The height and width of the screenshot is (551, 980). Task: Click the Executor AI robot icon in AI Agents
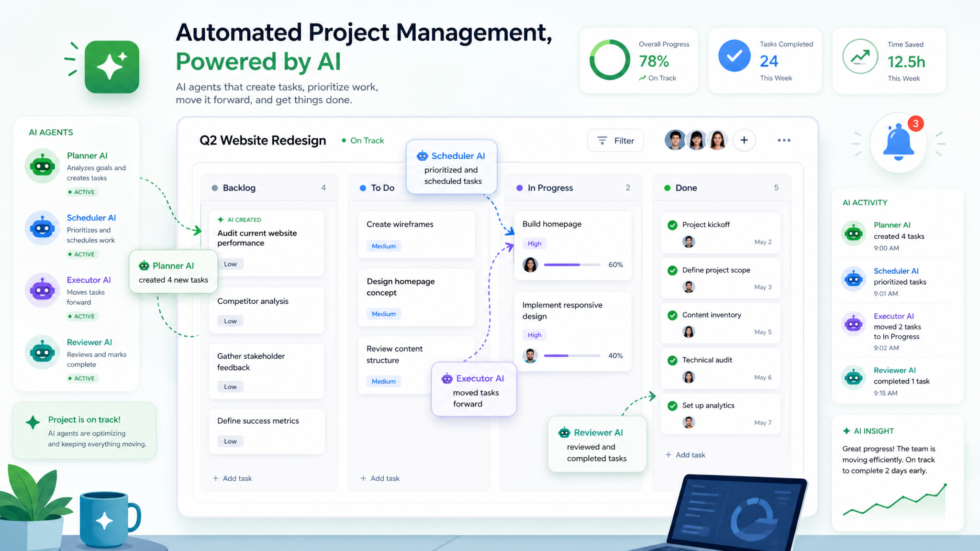click(42, 290)
